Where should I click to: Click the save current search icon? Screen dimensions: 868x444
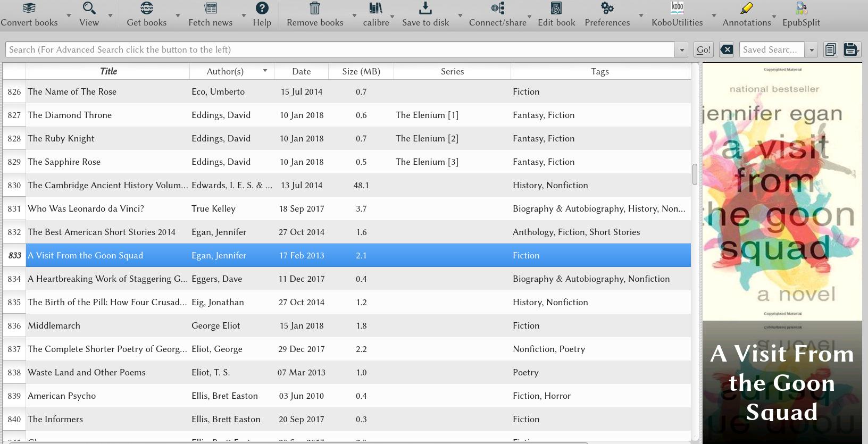850,49
